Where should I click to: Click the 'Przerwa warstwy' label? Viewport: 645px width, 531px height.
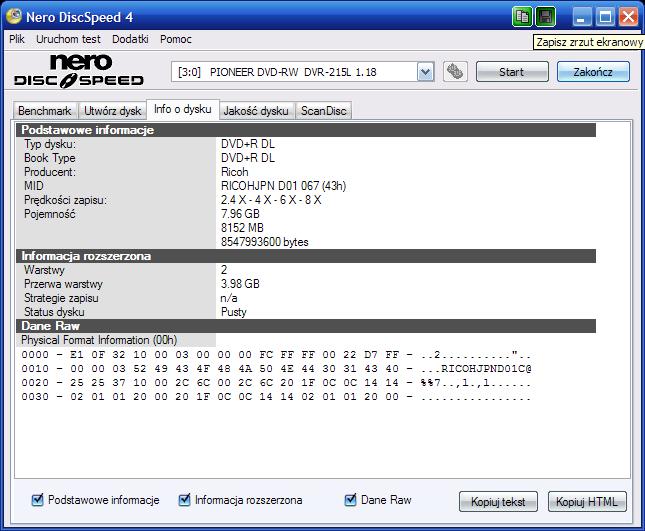tap(63, 284)
